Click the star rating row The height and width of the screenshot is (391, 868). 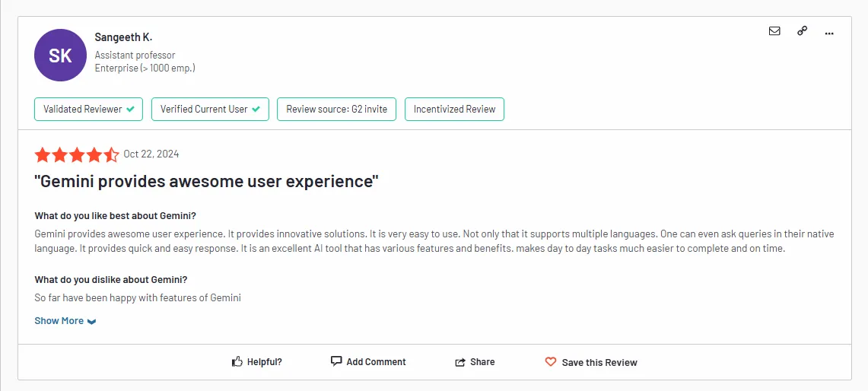tap(77, 154)
